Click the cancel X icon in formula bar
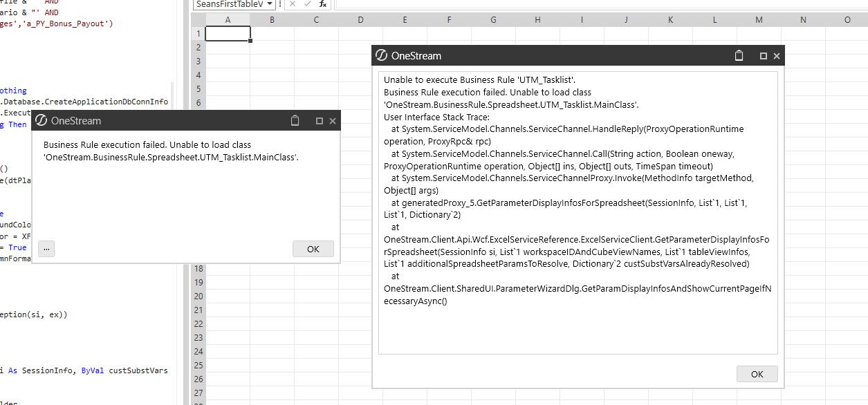The width and height of the screenshot is (868, 405). [x=293, y=4]
